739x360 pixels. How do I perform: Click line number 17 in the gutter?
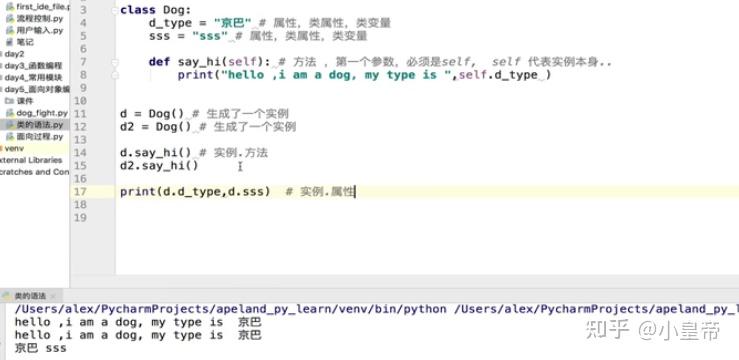81,192
